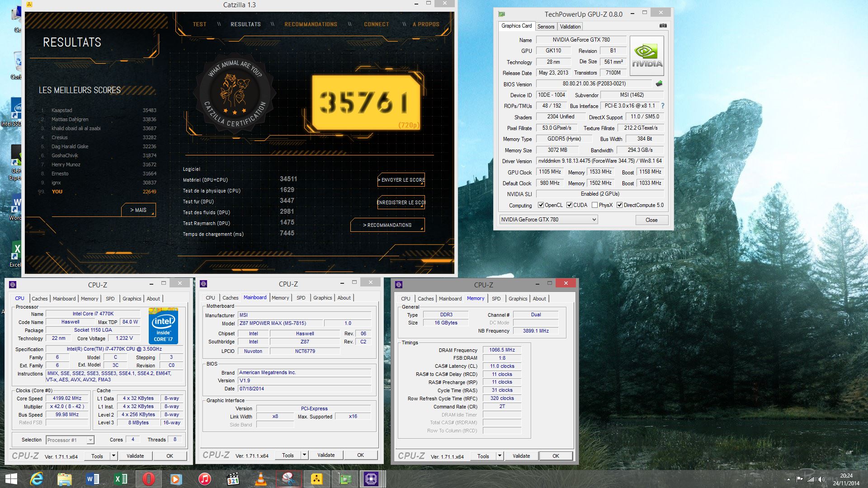This screenshot has height=488, width=868.
Task: Click ENVOYER LE SCORE button
Action: [401, 180]
